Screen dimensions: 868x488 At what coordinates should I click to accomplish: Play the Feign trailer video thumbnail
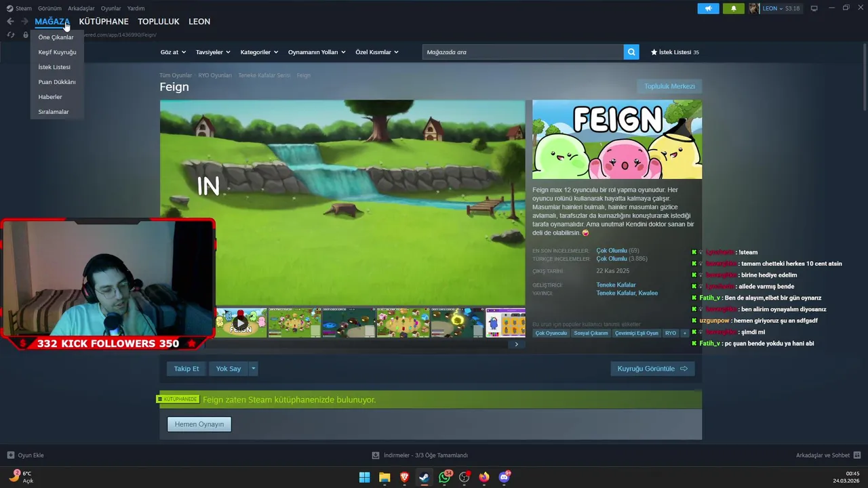tap(241, 323)
